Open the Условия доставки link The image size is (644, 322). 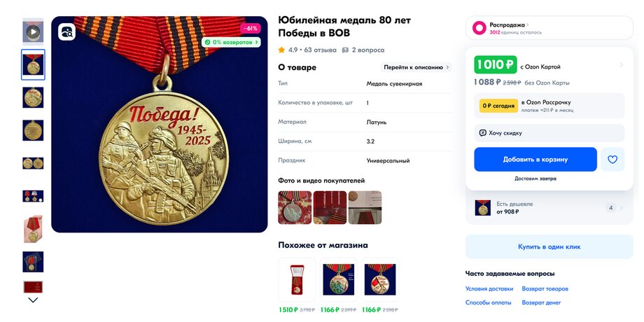pyautogui.click(x=489, y=288)
